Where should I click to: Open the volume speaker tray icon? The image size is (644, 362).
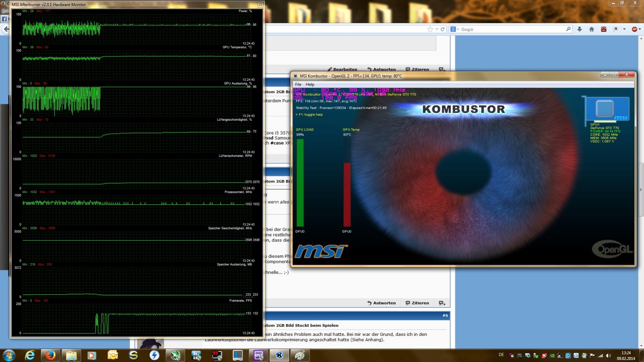tap(608, 356)
